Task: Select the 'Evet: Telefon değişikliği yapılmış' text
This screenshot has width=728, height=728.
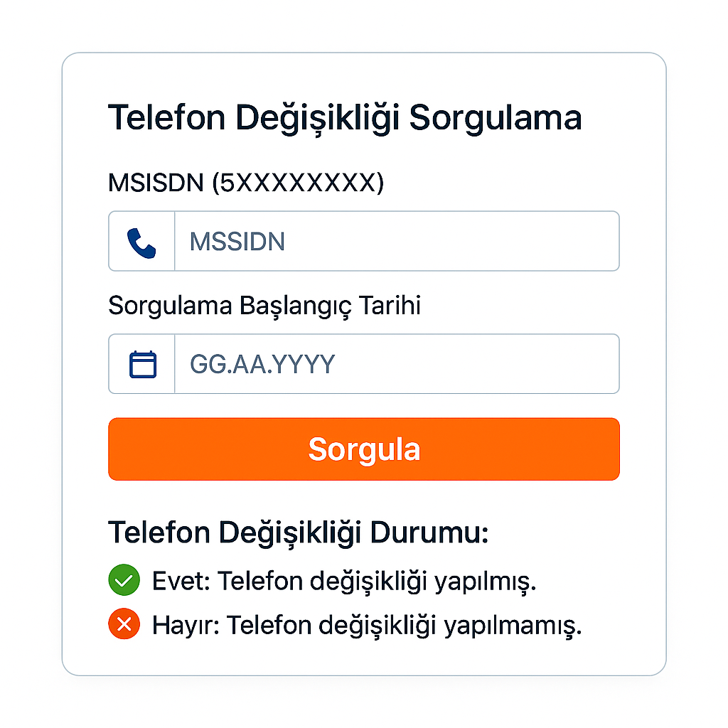Action: click(x=344, y=582)
